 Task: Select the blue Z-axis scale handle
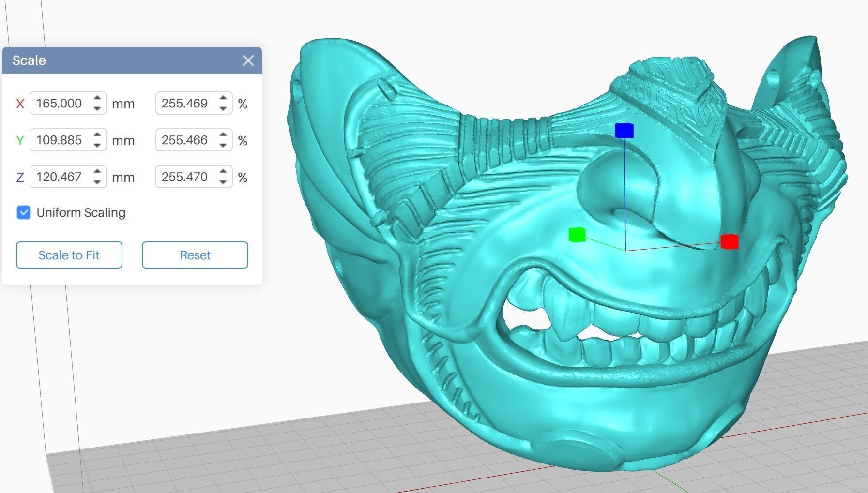pyautogui.click(x=625, y=131)
